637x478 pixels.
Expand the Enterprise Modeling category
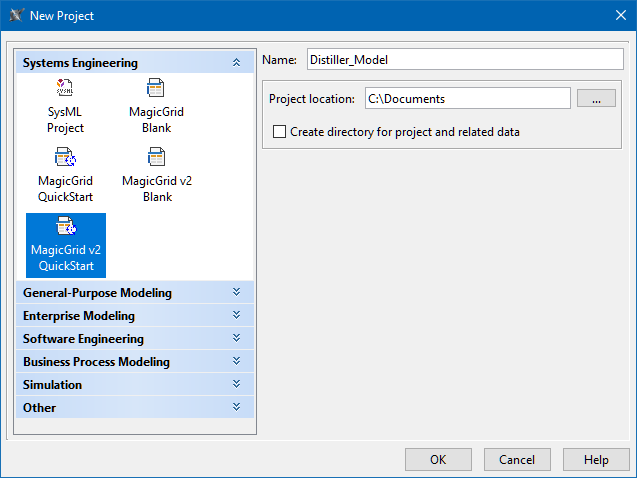click(x=236, y=316)
